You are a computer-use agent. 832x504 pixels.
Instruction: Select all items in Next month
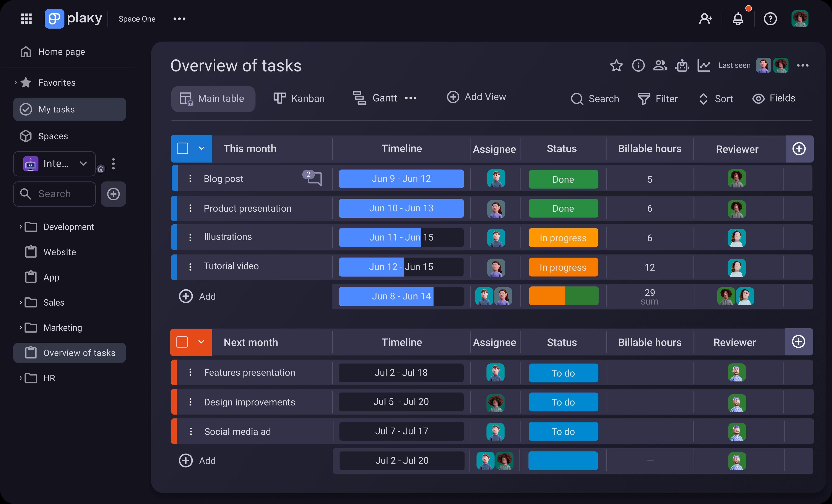tap(182, 342)
